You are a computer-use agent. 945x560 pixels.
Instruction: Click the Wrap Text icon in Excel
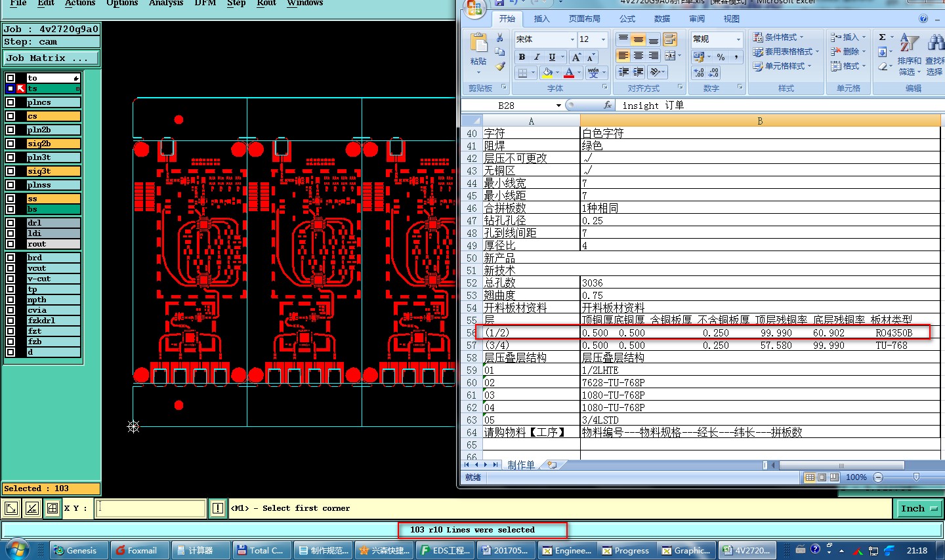669,39
